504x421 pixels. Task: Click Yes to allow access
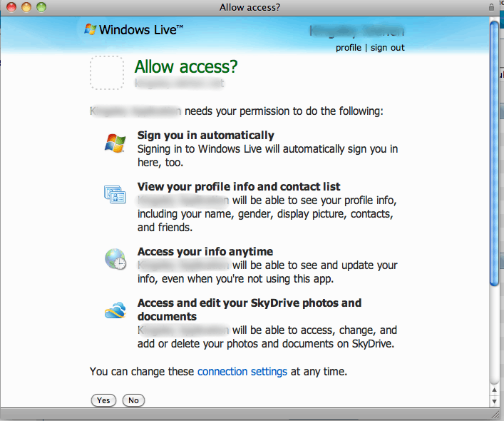click(x=103, y=400)
